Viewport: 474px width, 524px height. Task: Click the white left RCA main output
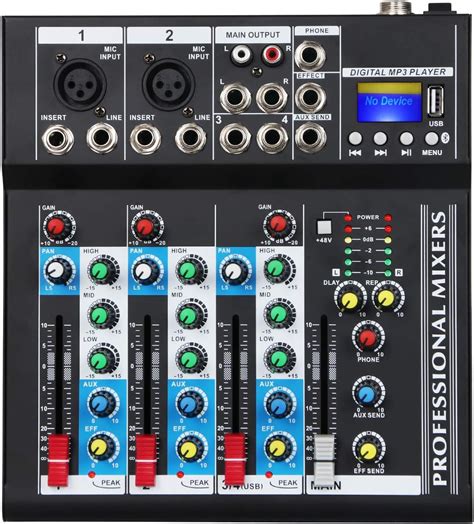[241, 54]
